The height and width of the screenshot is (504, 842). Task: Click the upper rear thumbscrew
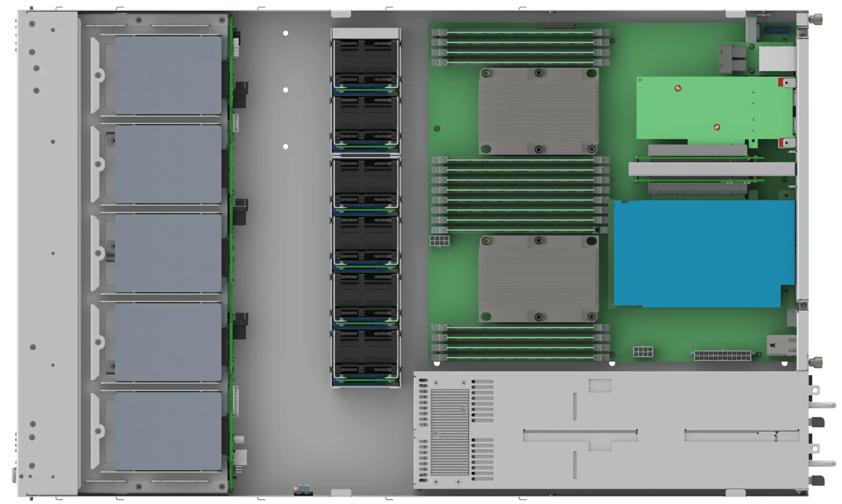815,19
